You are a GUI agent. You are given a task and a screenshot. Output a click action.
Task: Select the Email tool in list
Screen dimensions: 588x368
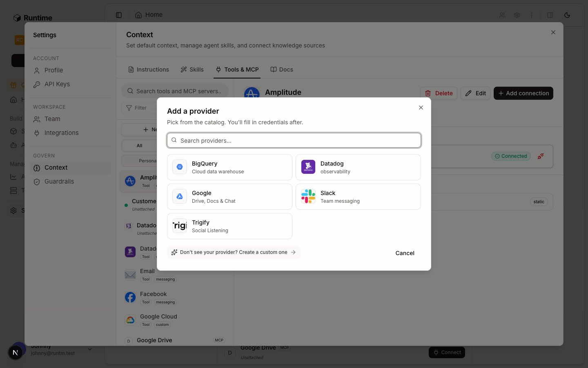(175, 274)
